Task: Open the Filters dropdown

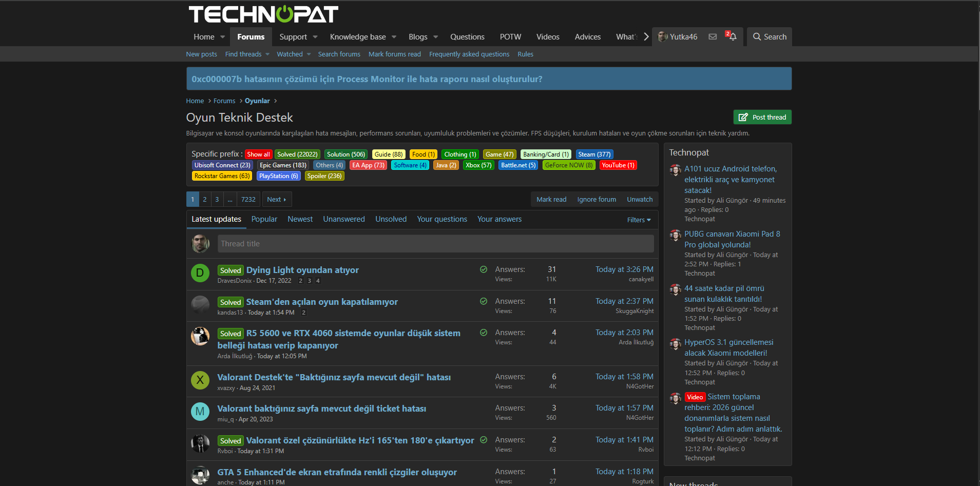Action: tap(639, 220)
